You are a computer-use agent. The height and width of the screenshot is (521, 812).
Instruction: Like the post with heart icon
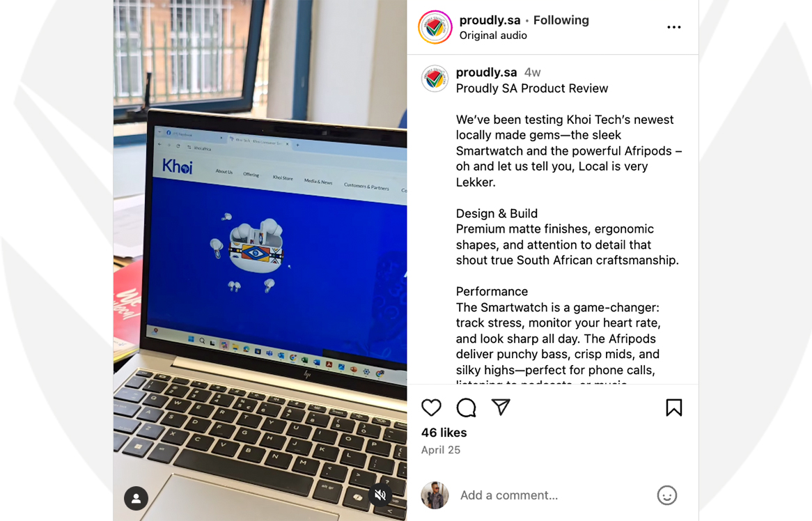click(x=431, y=407)
